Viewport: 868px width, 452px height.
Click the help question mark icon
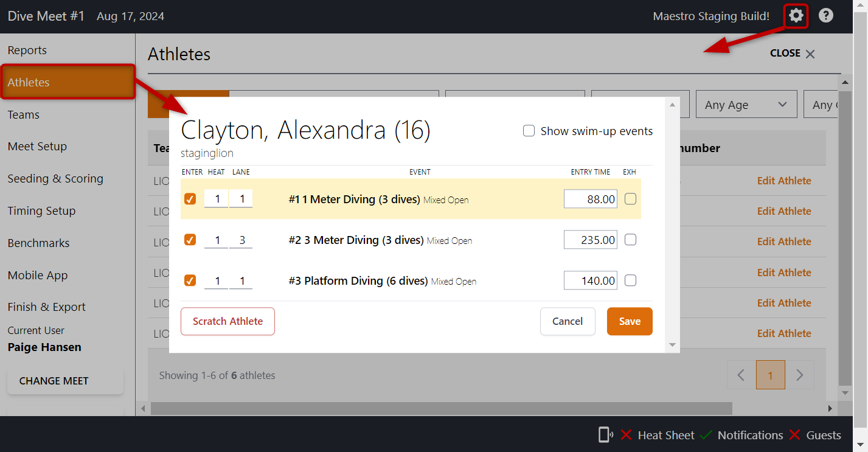pyautogui.click(x=825, y=16)
